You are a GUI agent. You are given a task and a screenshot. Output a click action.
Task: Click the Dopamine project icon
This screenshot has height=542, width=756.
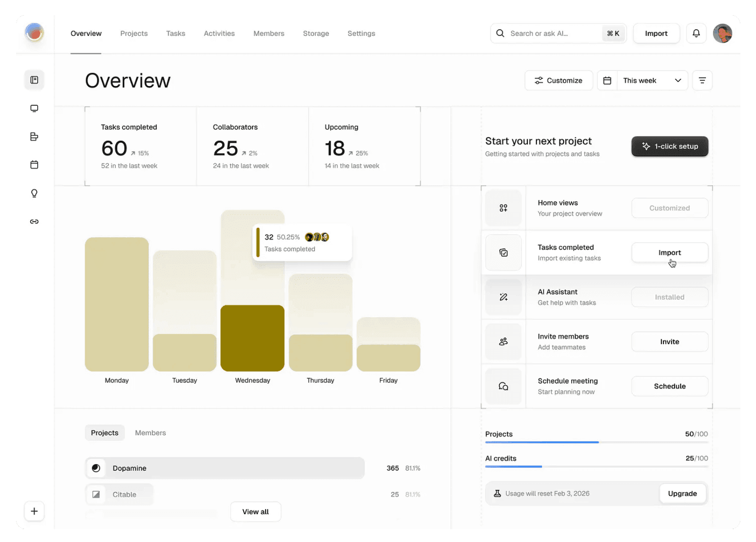coord(96,468)
